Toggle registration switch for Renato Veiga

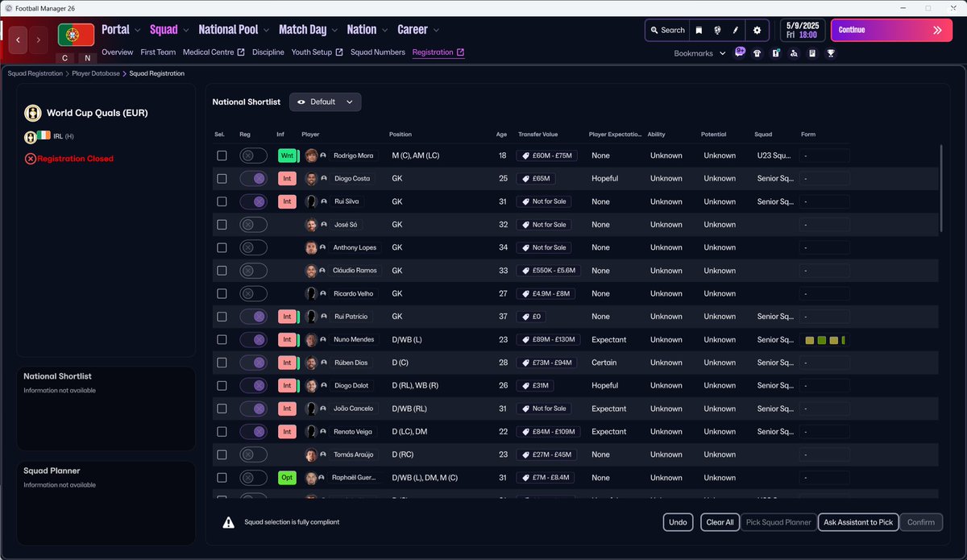pos(253,432)
